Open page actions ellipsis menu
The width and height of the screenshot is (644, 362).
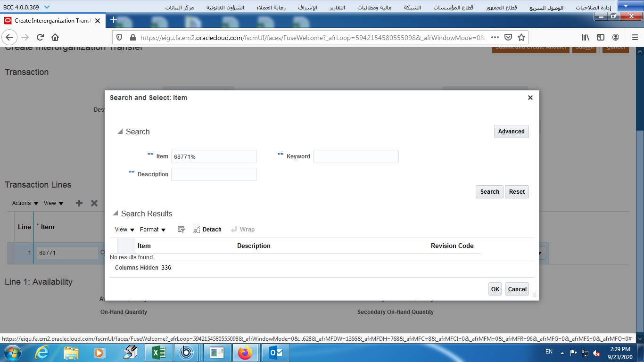(495, 37)
